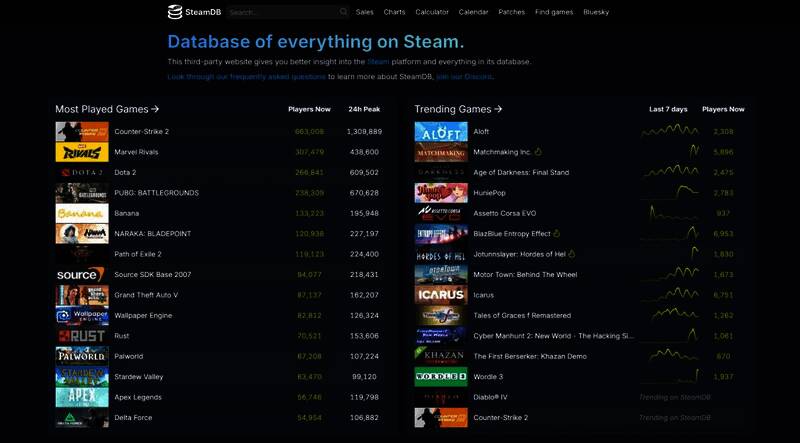Expand Most Played Games list
Viewport: 800px width, 443px height.
coord(107,109)
